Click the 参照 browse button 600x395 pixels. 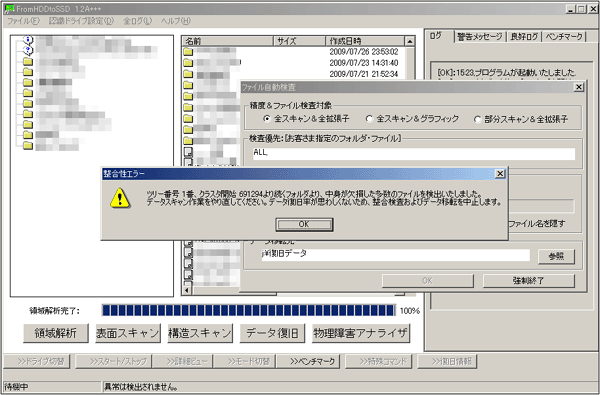556,256
